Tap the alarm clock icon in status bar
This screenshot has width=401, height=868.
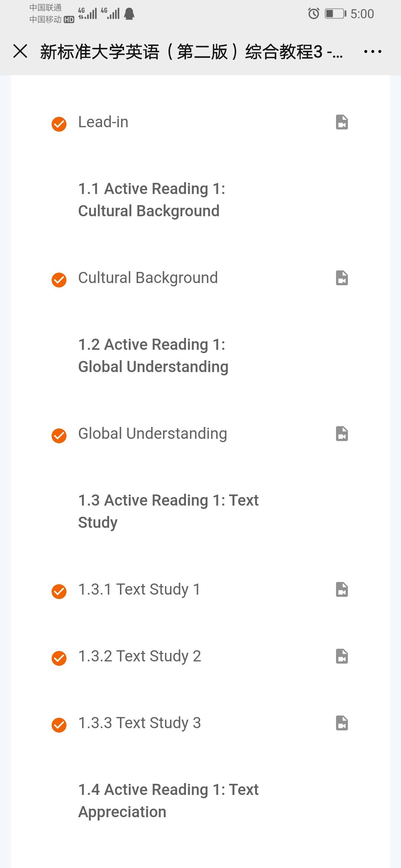tap(314, 14)
